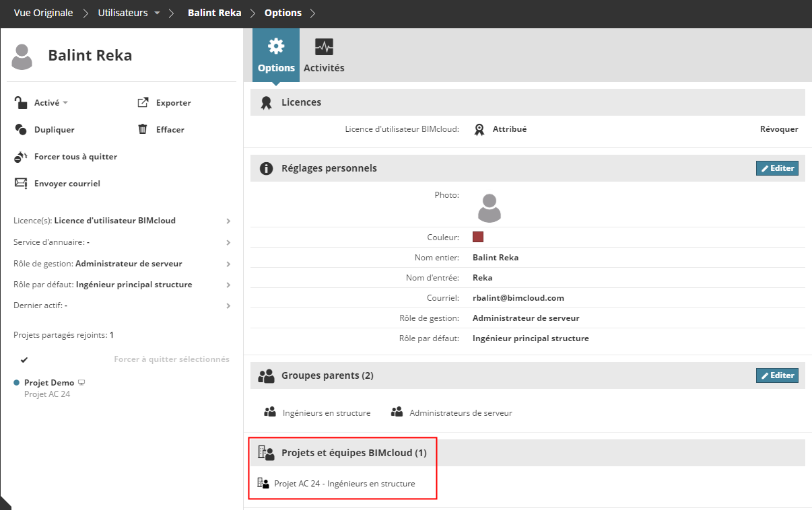Image resolution: width=812 pixels, height=510 pixels.
Task: Open the Utilisateurs breadcrumb dropdown arrow
Action: [x=157, y=13]
